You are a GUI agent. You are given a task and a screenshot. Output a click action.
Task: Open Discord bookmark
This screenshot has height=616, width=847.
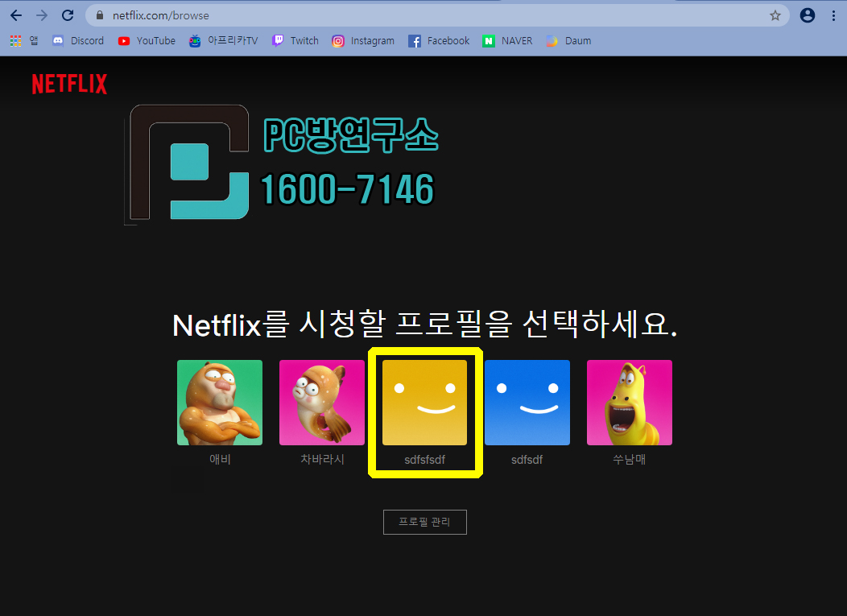pos(78,40)
